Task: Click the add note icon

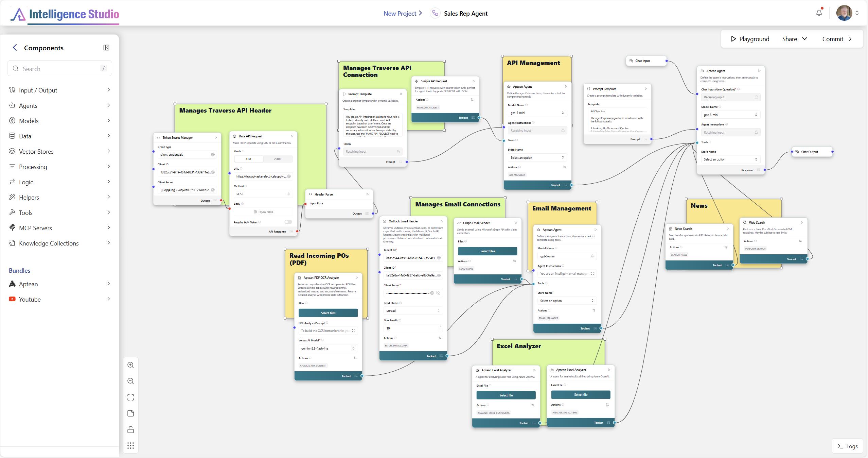Action: 130,413
